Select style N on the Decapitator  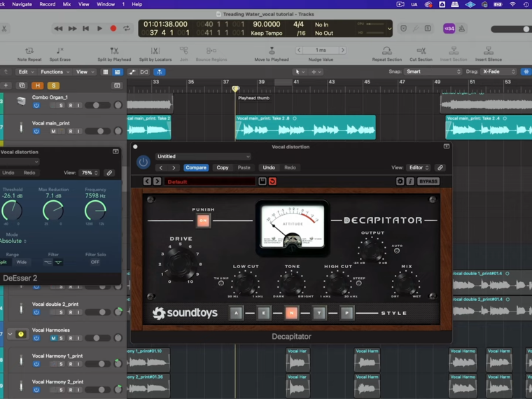(291, 313)
